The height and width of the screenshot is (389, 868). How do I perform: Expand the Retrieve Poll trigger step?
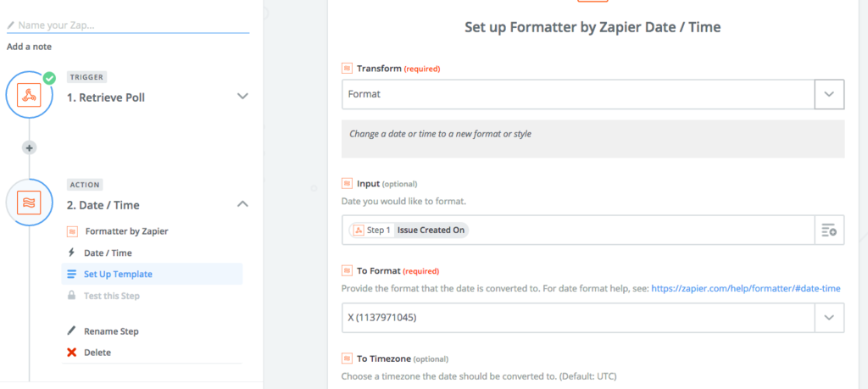pyautogui.click(x=242, y=97)
